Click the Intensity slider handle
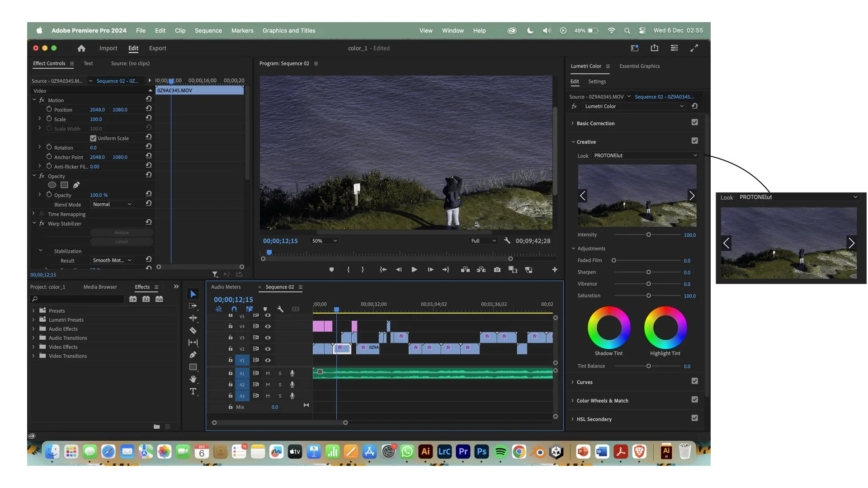 pos(648,235)
